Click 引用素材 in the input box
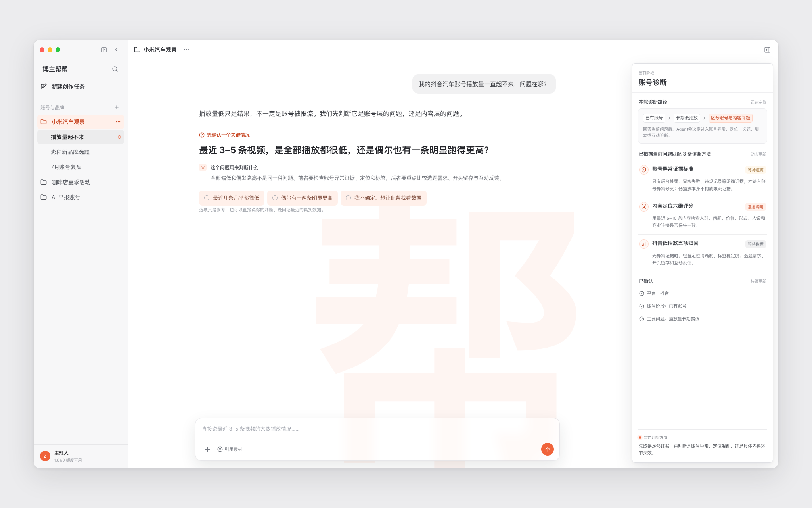Image resolution: width=812 pixels, height=508 pixels. [x=230, y=449]
